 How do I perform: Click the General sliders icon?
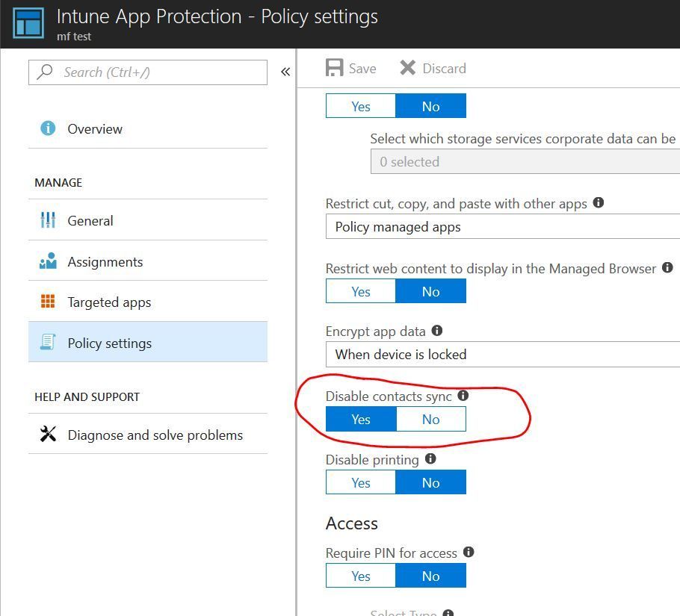pos(48,220)
